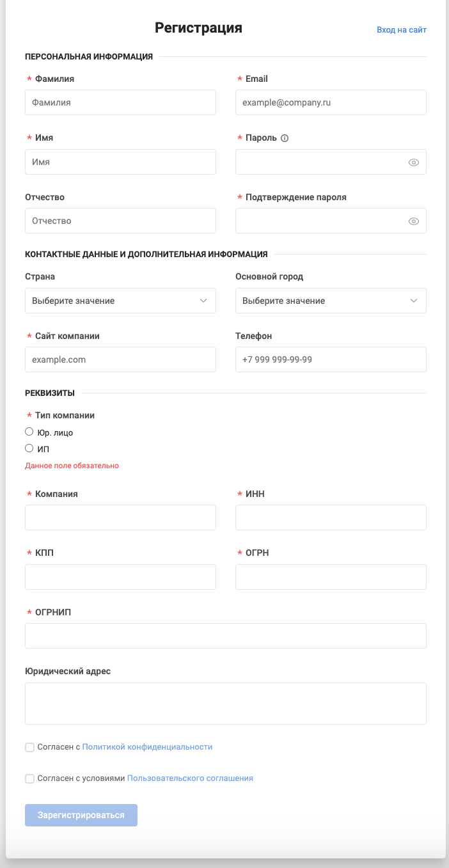The image size is (449, 868).
Task: Check the Политика конфиденциальности agreement box
Action: 29,747
